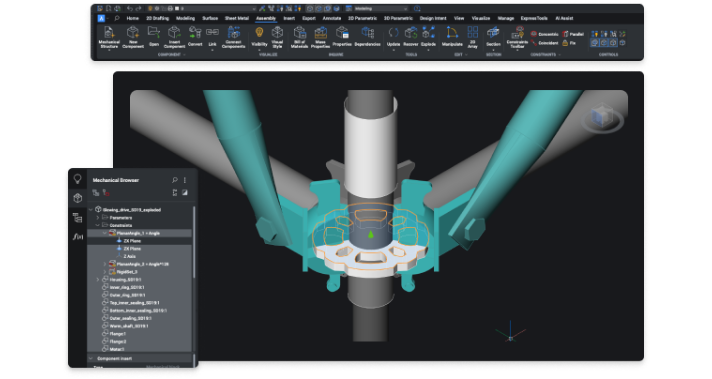Screen dimensions: 712x379
Task: Collapse the Constraints folder in tree
Action: coord(98,226)
